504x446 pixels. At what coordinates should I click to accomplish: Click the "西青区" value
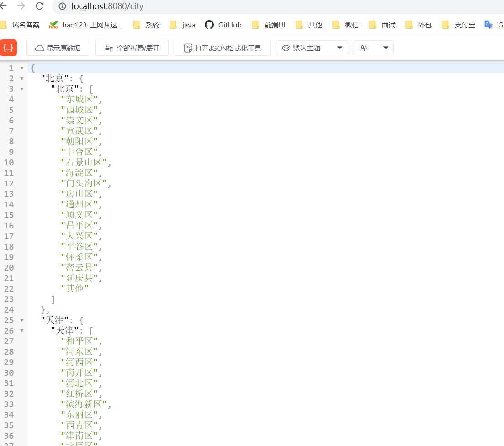[80, 425]
